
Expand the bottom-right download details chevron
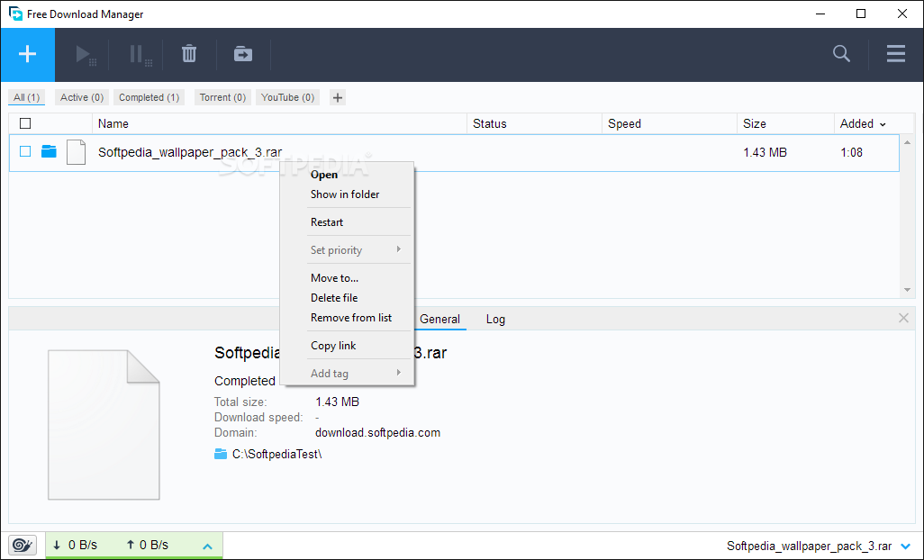pos(906,546)
